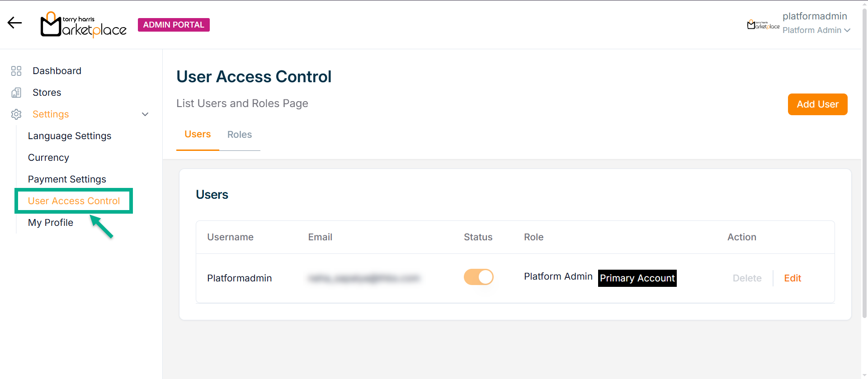Click the ADMIN PORTAL badge
This screenshot has height=379, width=868.
174,25
